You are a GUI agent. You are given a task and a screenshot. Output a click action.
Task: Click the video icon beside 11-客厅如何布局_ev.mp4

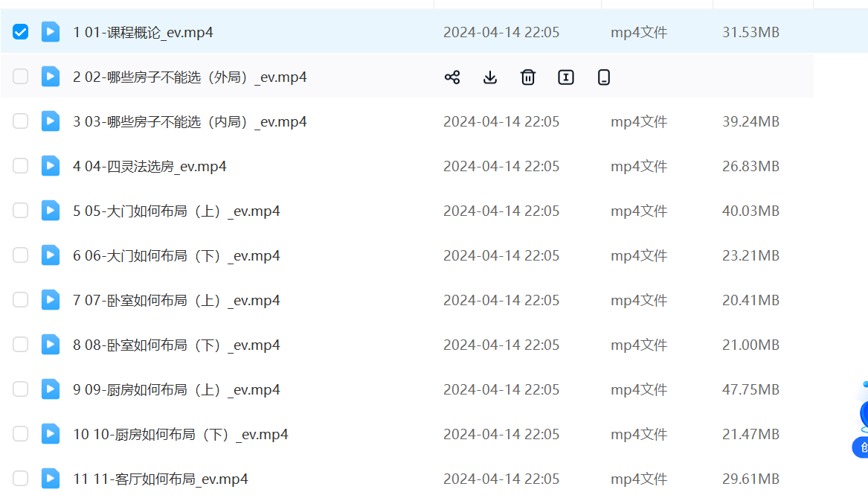[51, 479]
